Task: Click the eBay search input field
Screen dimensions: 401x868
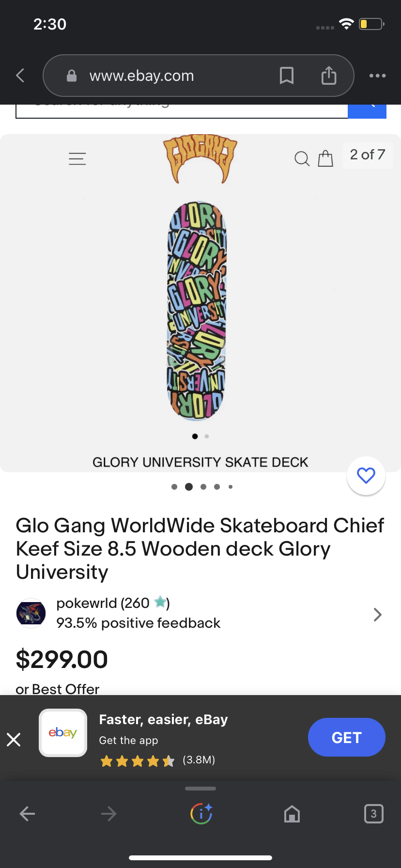Action: pyautogui.click(x=182, y=111)
